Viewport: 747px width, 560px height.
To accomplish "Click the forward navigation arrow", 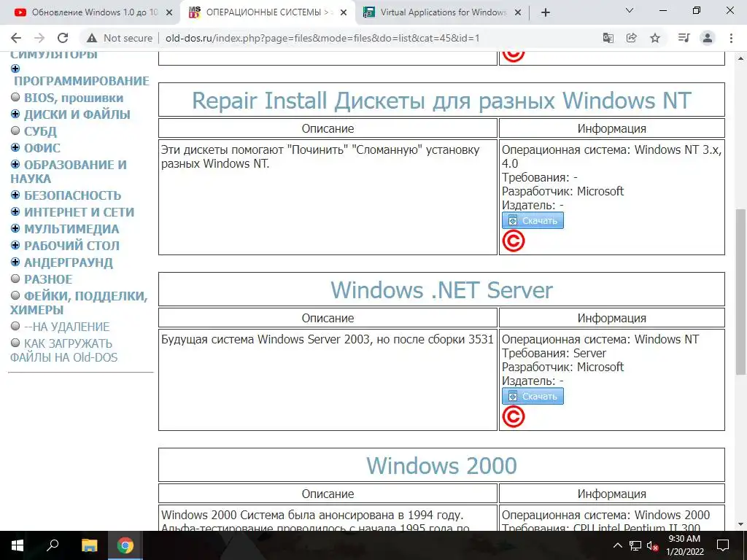I will [39, 38].
